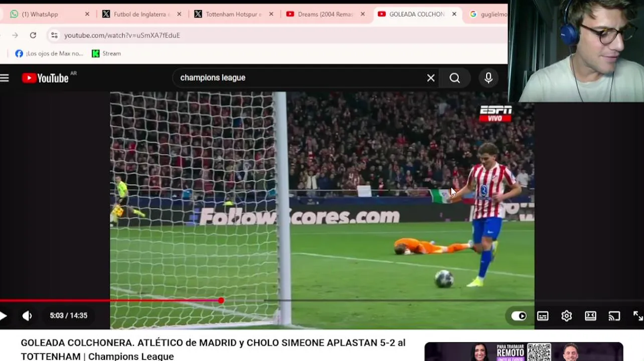The width and height of the screenshot is (644, 361).
Task: Open the Stream bookmark
Action: (106, 54)
